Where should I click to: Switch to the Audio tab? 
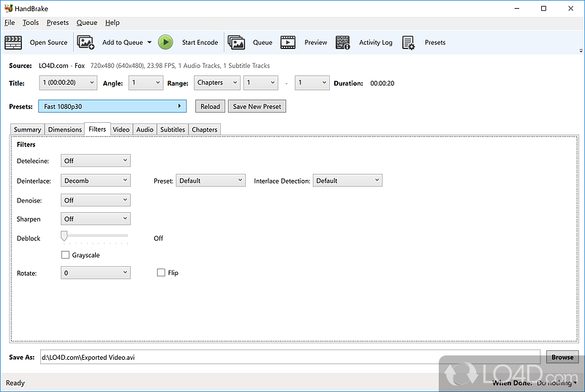click(x=145, y=129)
